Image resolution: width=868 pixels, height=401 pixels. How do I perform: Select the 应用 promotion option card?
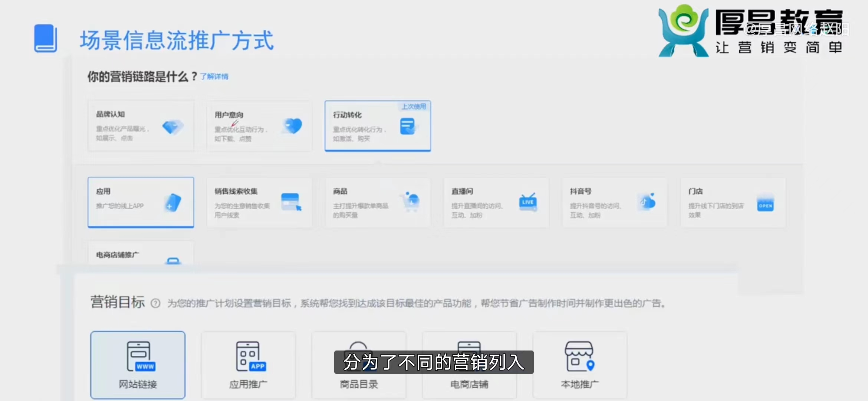click(141, 202)
